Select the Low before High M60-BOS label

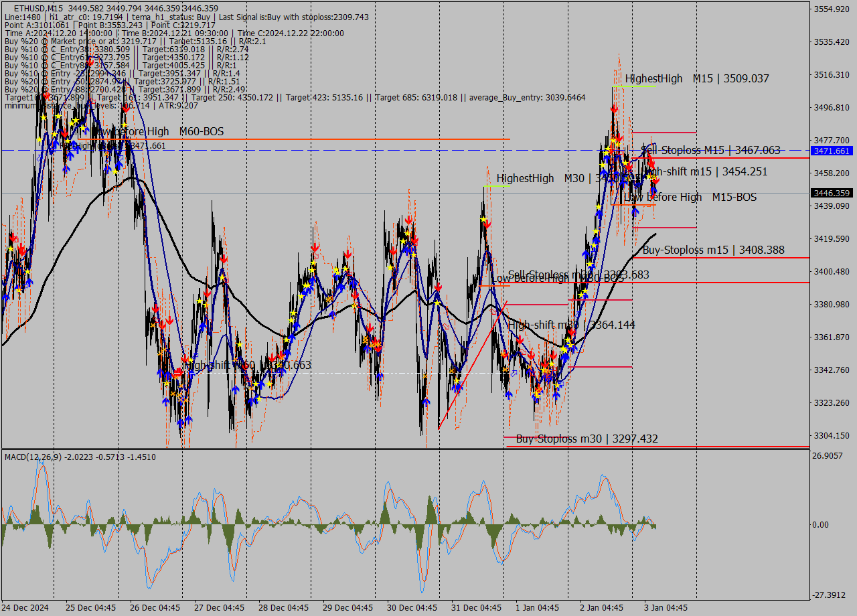[157, 132]
